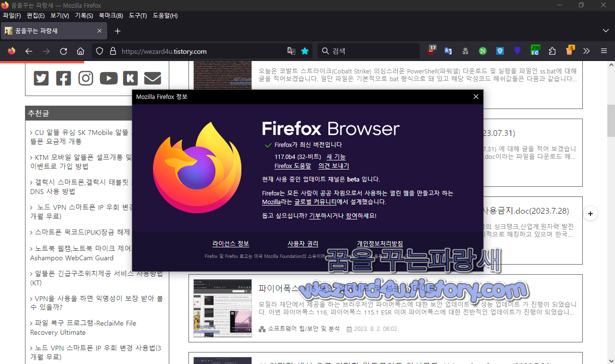The image size is (615, 364).
Task: Go back one page
Action: [x=29, y=51]
